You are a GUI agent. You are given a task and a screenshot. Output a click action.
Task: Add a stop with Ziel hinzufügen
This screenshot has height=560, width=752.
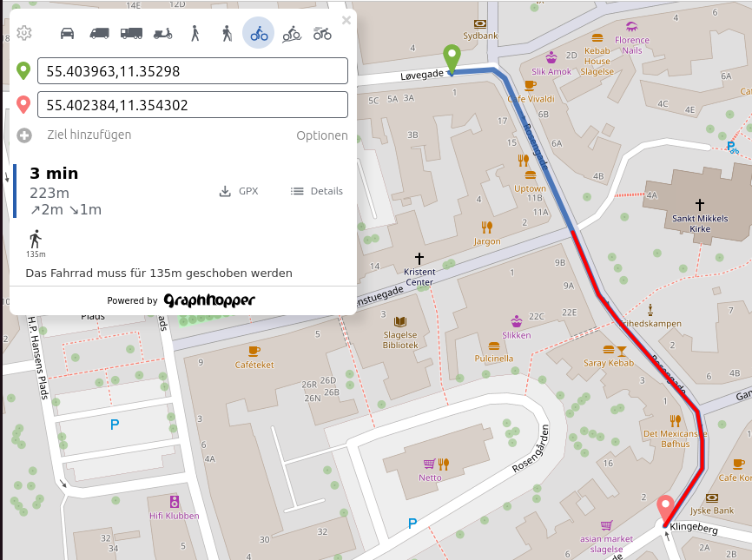87,135
